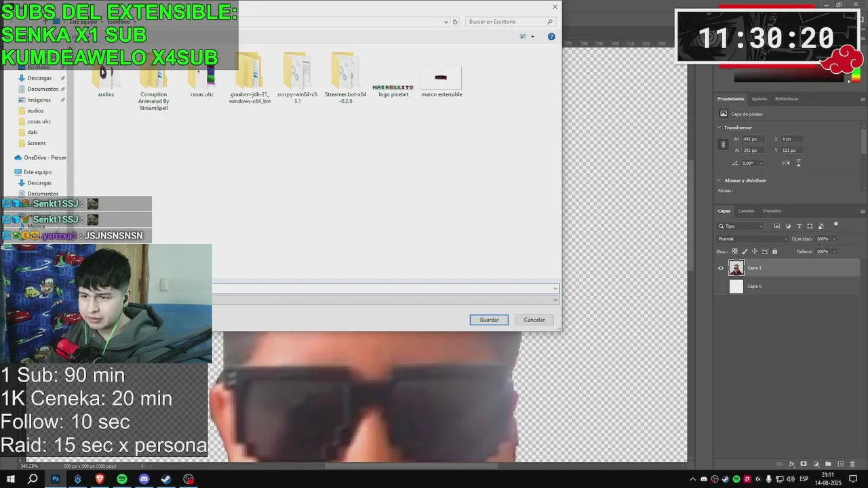Open Windows Start menu

point(11,479)
